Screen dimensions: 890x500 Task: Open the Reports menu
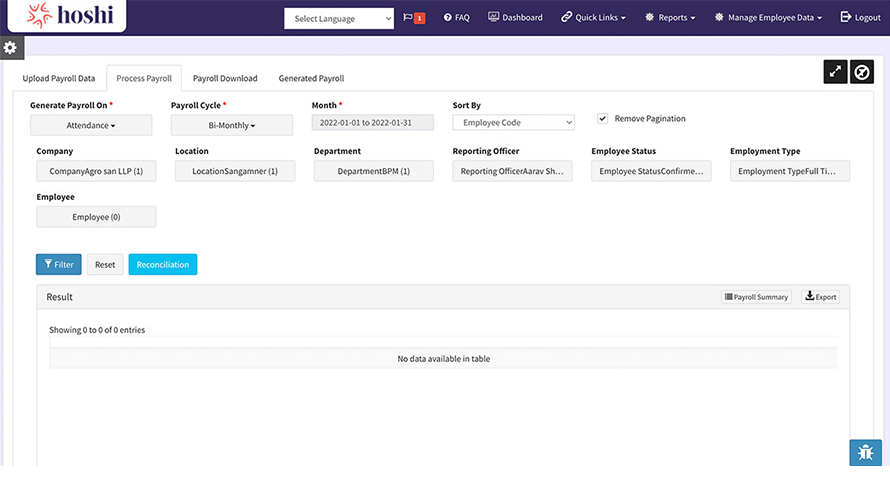670,18
